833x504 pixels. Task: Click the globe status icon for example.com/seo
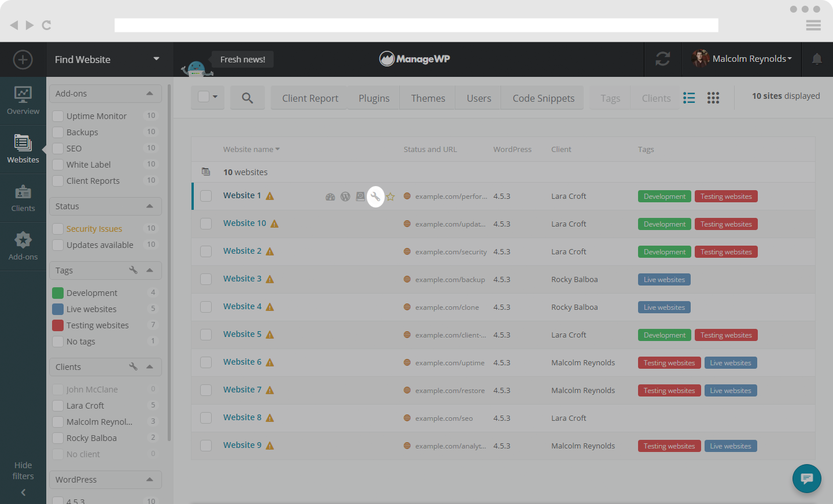pos(407,418)
